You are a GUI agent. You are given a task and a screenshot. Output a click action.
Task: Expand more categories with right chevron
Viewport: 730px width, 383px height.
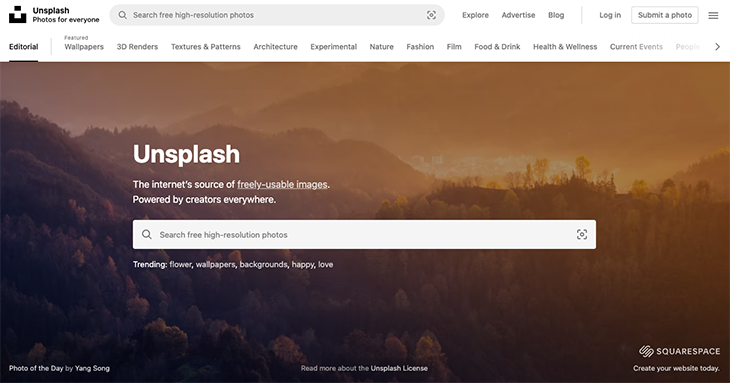(717, 47)
